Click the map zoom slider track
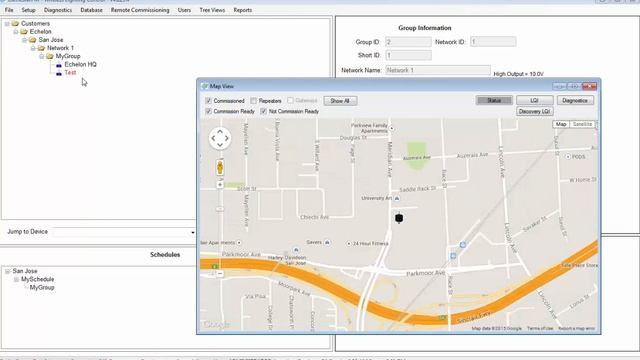 tap(220, 229)
